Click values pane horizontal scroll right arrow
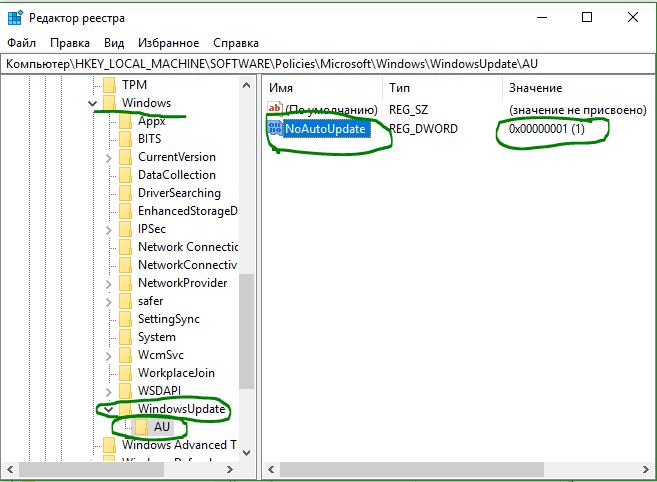Image resolution: width=657 pixels, height=482 pixels. [x=646, y=469]
